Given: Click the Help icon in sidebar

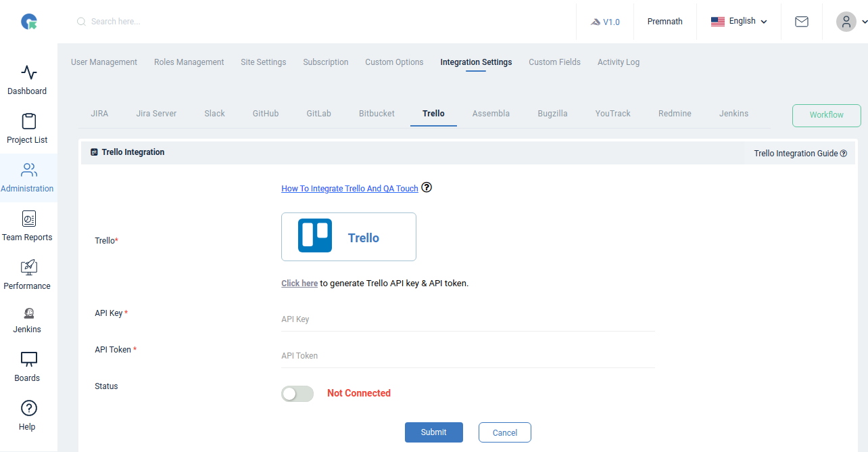Looking at the screenshot, I should [27, 415].
